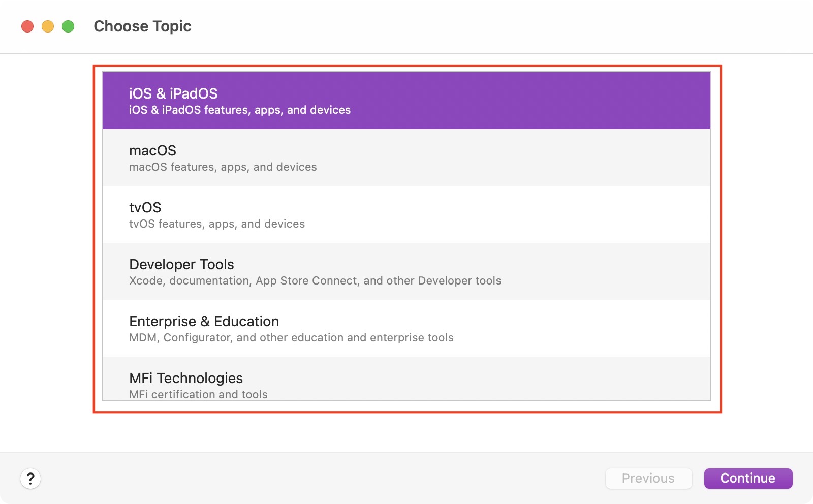Viewport: 813px width, 504px height.
Task: Click the empty area below the topic list
Action: 407,432
